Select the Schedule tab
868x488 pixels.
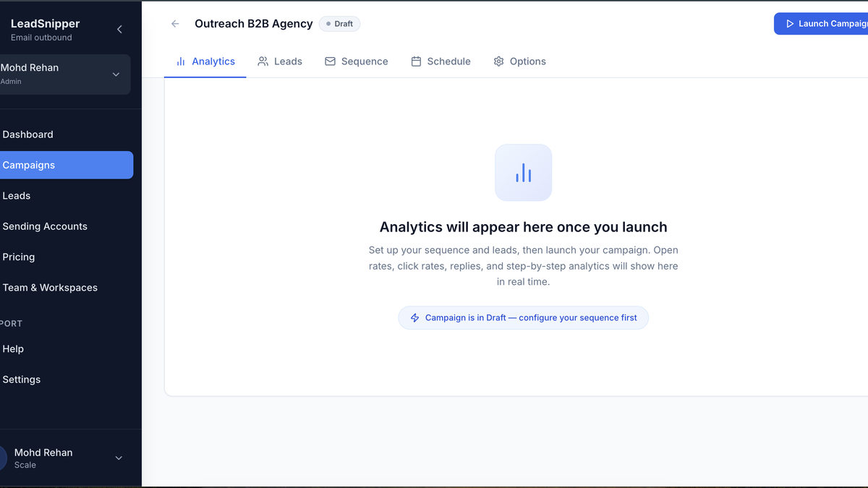tap(441, 61)
